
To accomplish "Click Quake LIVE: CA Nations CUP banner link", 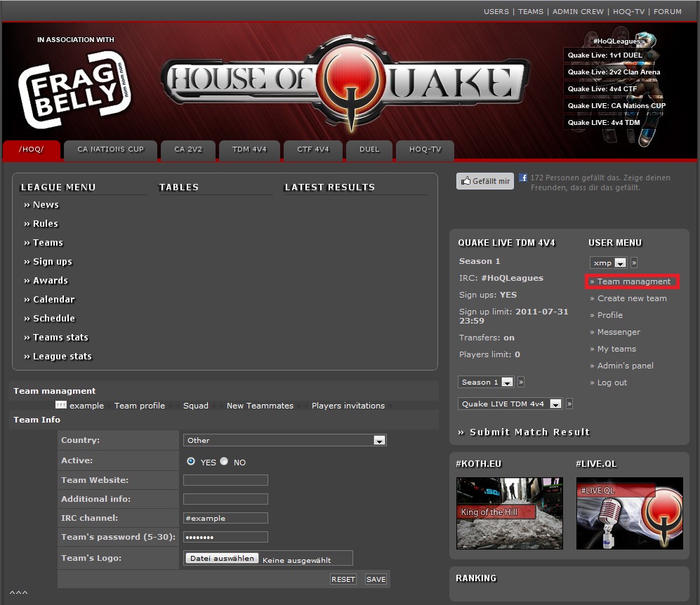I will coord(616,106).
